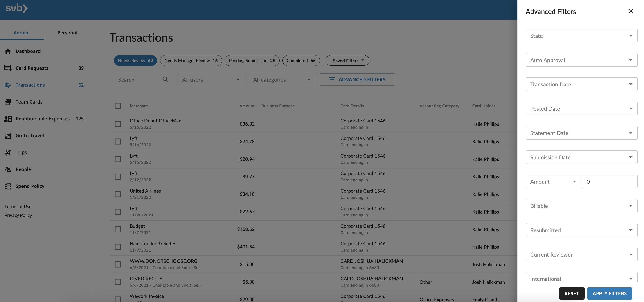Check the Lyft $20.94 transaction
Viewport: 644px width, 302px height.
click(x=118, y=159)
